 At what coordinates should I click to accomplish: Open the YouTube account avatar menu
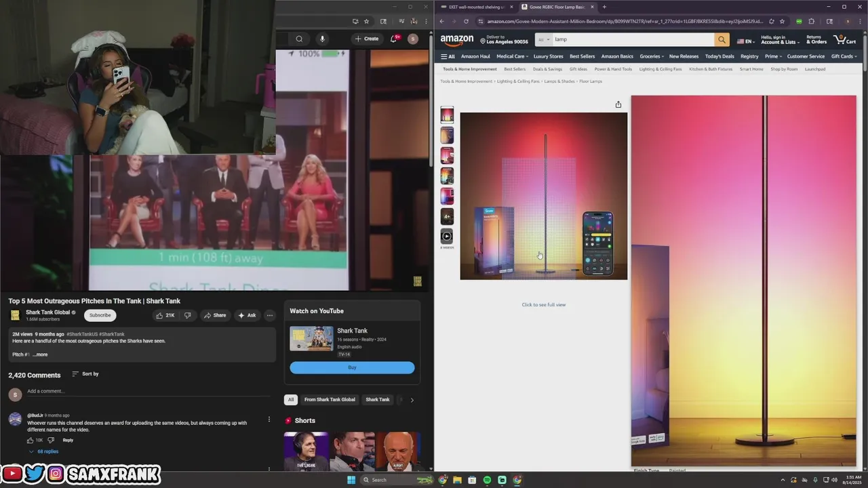click(412, 39)
